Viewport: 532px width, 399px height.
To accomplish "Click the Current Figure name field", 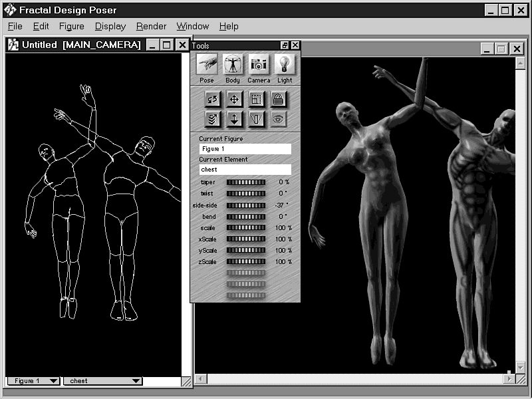I will (245, 149).
